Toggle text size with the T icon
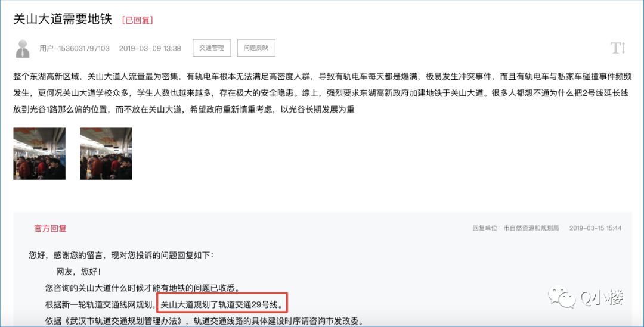Screen dimensions: 644x327 coord(618,48)
